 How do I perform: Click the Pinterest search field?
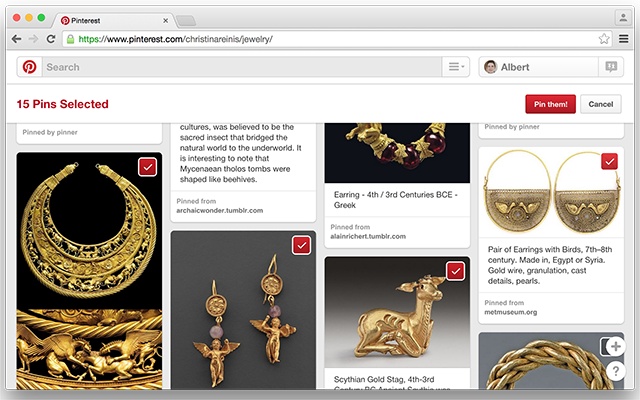click(242, 67)
